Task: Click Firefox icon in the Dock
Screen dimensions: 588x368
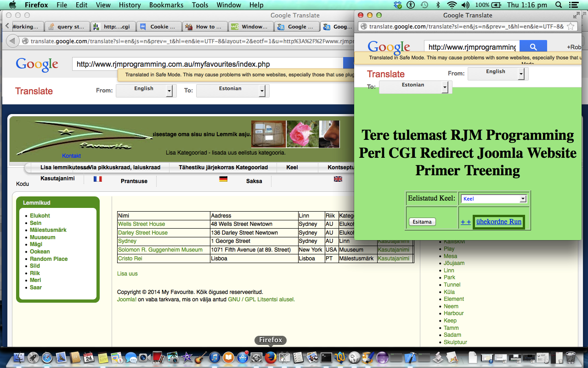Action: click(x=271, y=357)
